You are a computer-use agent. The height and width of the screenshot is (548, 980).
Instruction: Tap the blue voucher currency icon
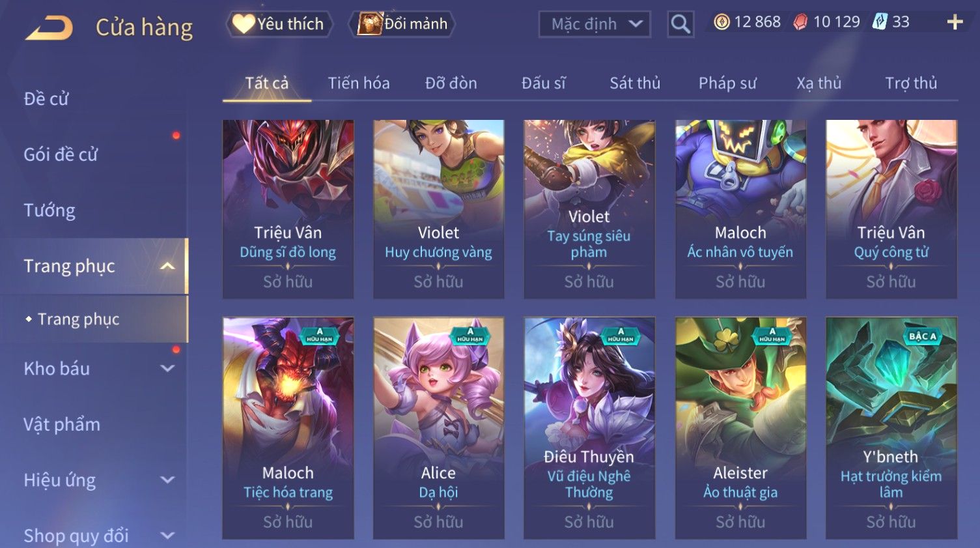click(x=880, y=22)
